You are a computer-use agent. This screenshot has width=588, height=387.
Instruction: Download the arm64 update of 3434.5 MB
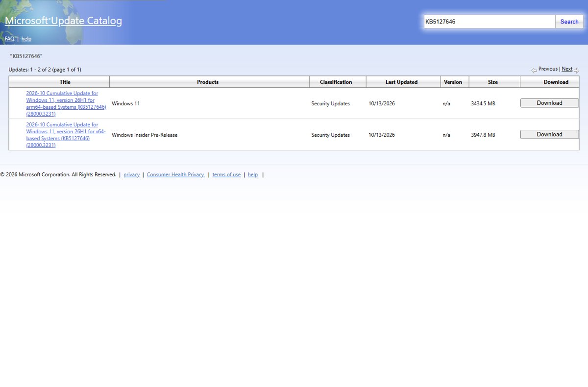[x=549, y=103]
